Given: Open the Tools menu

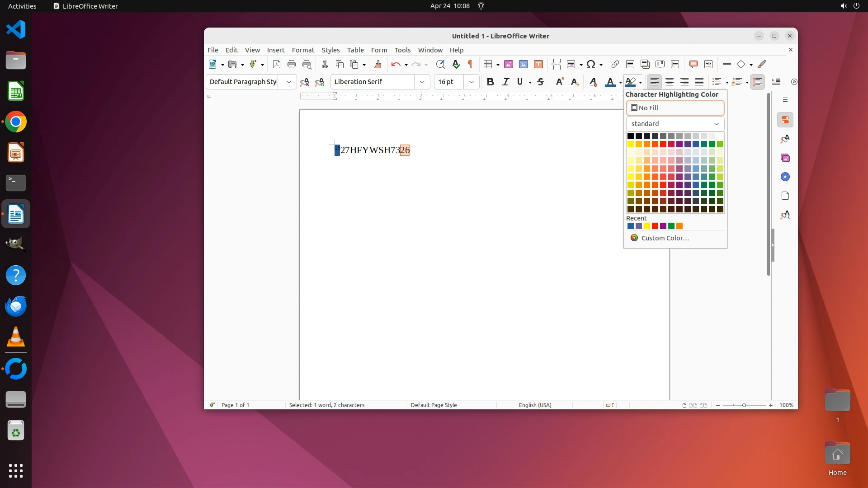Looking at the screenshot, I should (402, 50).
